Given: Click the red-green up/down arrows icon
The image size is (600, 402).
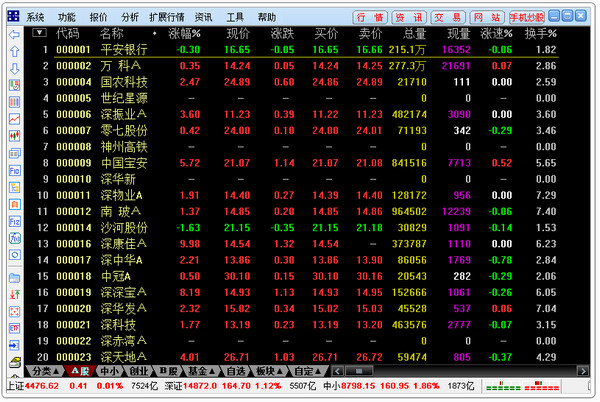Looking at the screenshot, I should (x=15, y=295).
